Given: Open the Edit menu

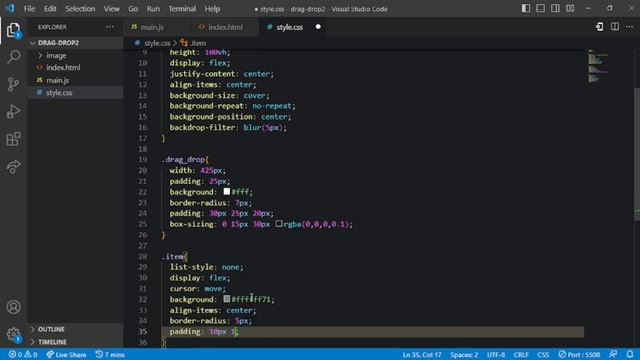Looking at the screenshot, I should [x=50, y=9].
